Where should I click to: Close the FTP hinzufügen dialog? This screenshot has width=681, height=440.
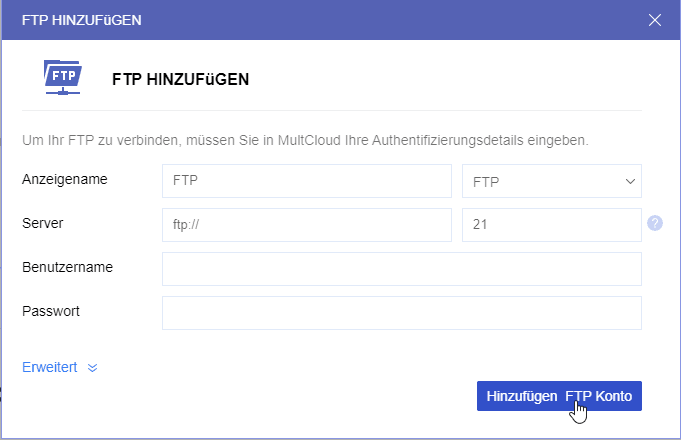(655, 19)
